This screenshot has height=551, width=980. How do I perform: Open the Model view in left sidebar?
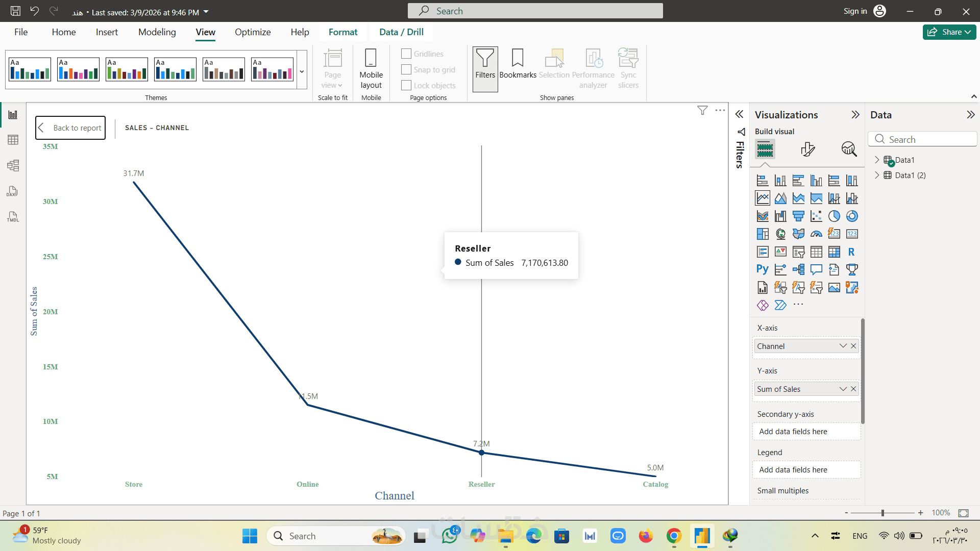coord(13,165)
